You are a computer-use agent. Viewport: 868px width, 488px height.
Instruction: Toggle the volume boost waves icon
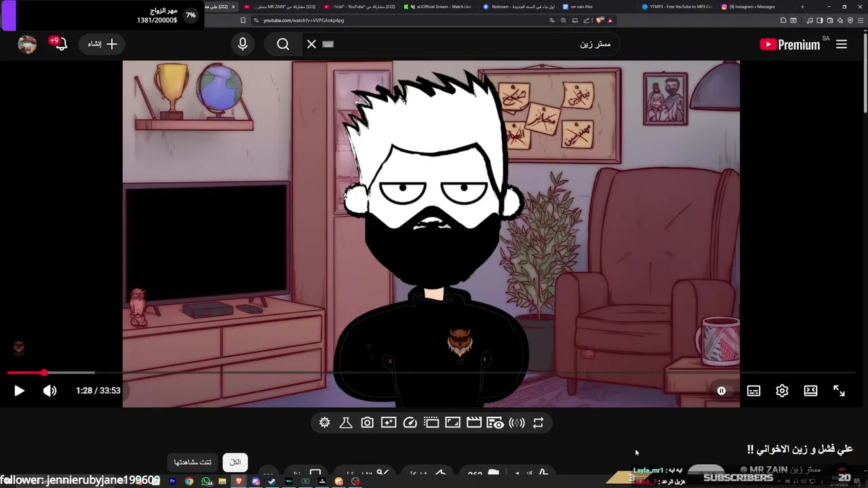coord(517,422)
